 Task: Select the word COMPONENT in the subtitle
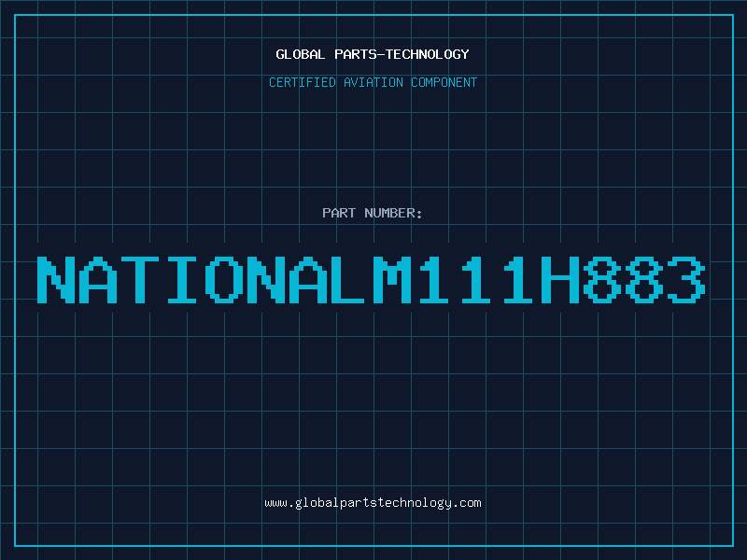444,82
